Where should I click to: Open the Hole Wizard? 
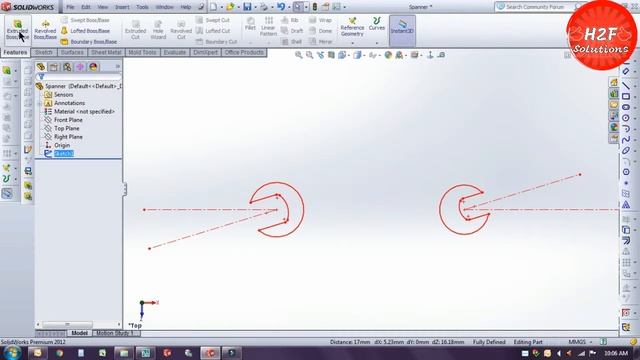coord(158,30)
